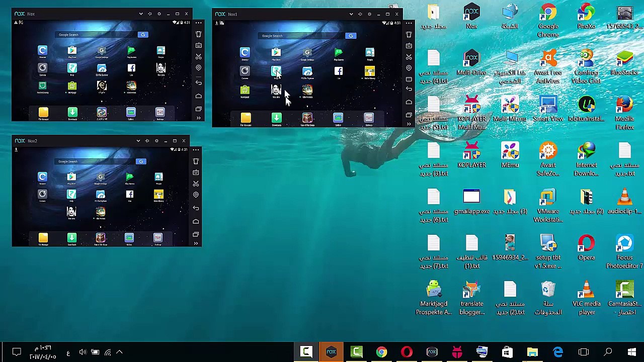
Task: Expand dropdown arrow in Nox title bar
Action: click(141, 14)
